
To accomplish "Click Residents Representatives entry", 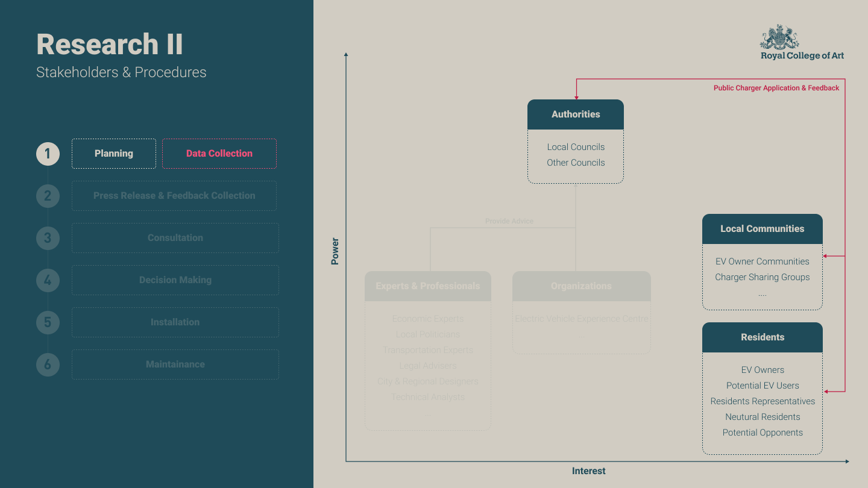I will click(763, 401).
